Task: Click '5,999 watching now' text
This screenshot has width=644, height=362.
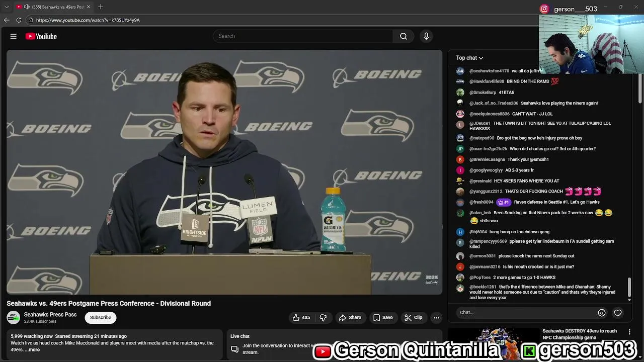Action: pos(32,336)
